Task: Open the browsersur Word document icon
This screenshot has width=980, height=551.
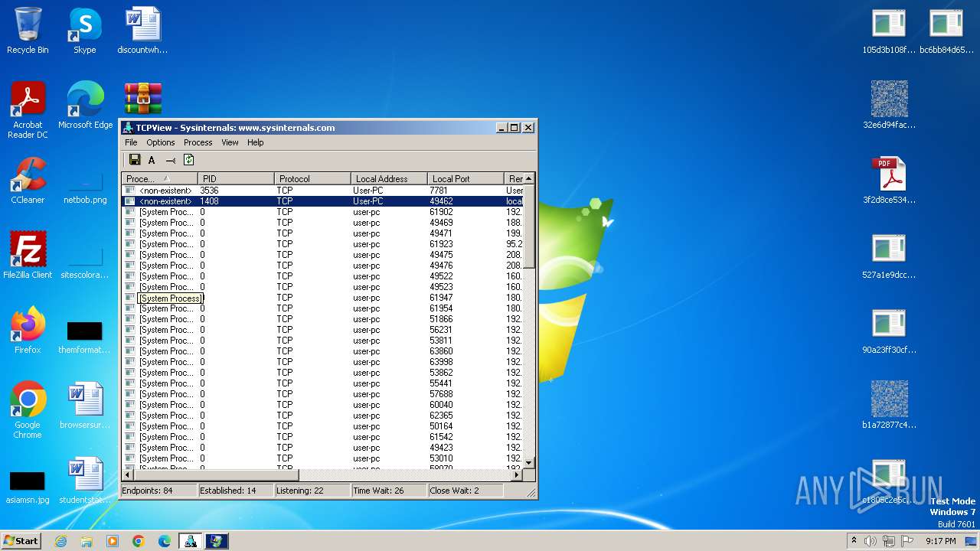Action: pos(85,406)
